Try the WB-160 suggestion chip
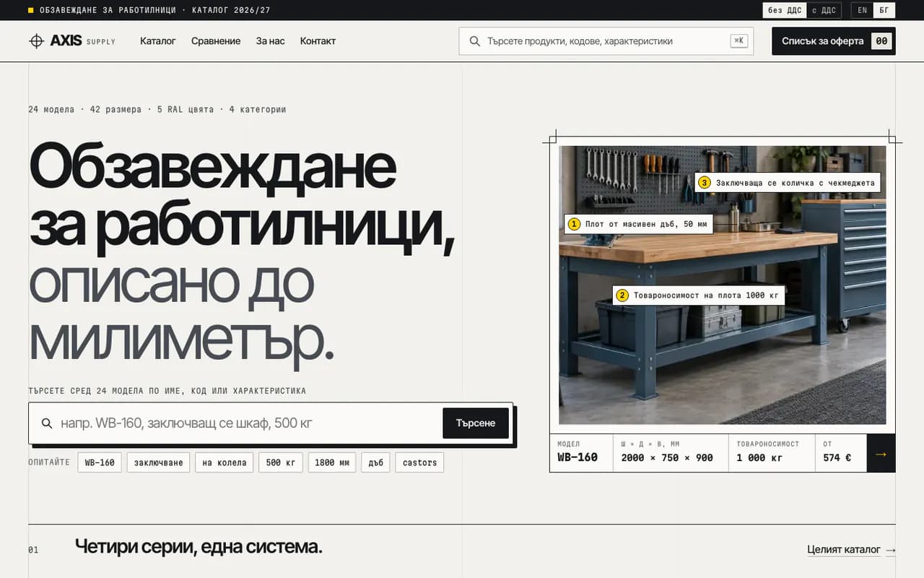The width and height of the screenshot is (924, 578). 100,462
